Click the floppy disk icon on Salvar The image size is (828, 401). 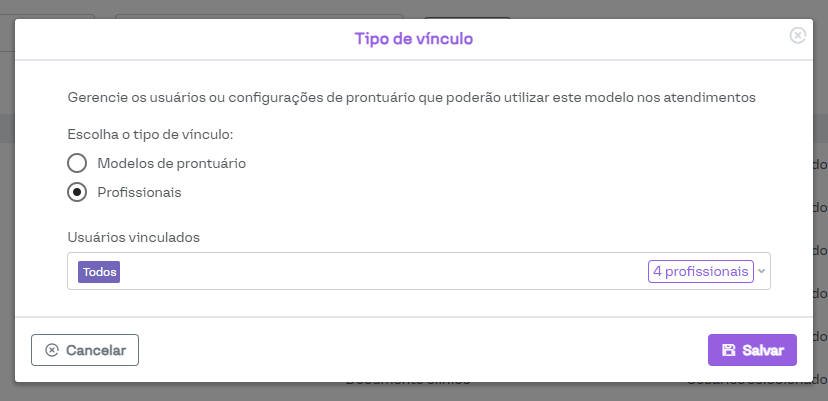728,350
